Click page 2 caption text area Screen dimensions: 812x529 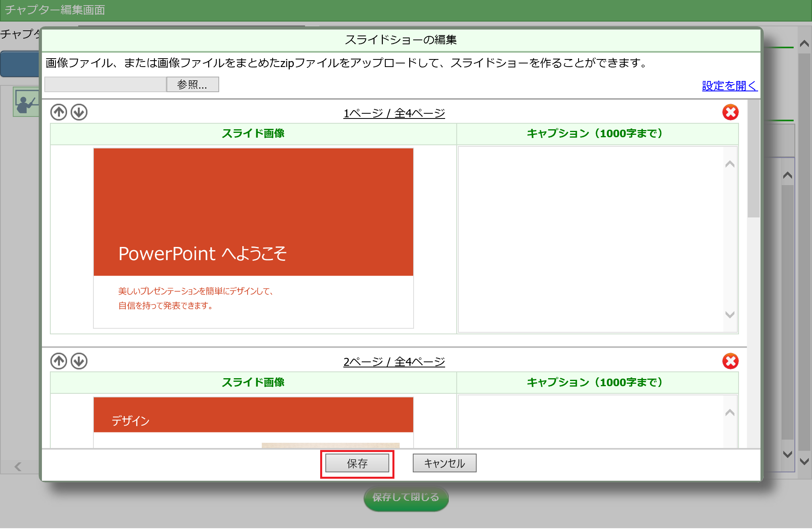[x=591, y=422]
